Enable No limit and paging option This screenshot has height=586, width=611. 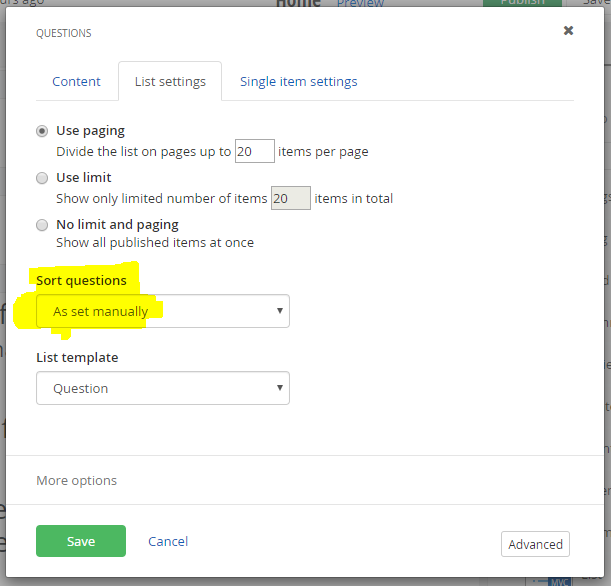coord(42,225)
